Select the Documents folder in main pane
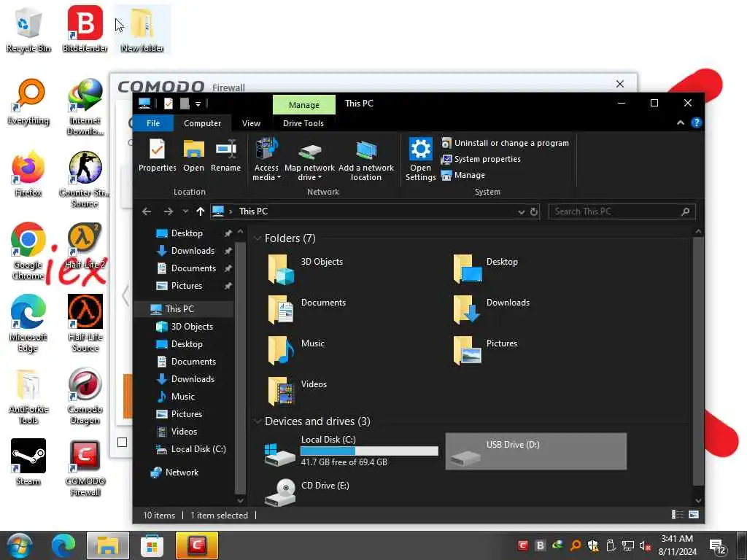The image size is (747, 560). [306, 309]
